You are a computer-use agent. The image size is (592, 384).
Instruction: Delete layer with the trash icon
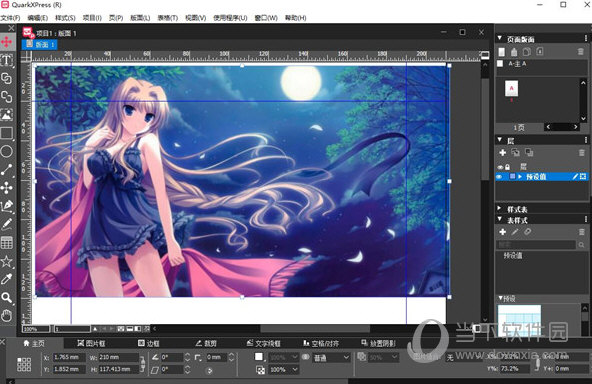[581, 153]
